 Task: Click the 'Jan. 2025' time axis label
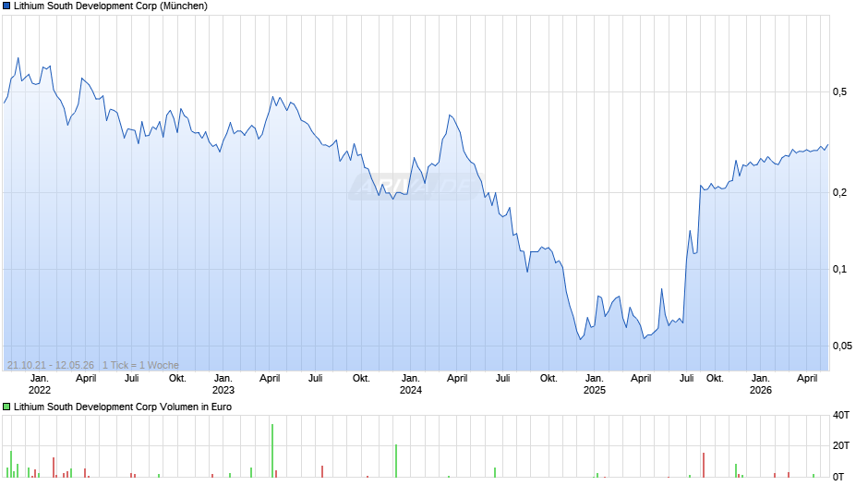(x=594, y=384)
